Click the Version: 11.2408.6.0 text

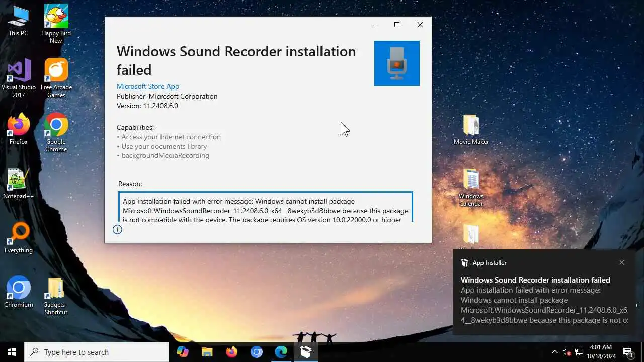click(x=147, y=106)
